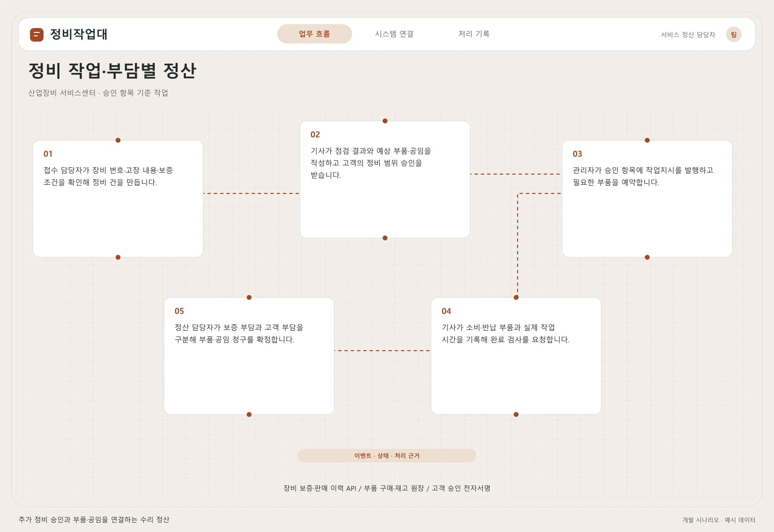The height and width of the screenshot is (532, 774).
Task: Click the 산업장비 서비스센터 subtitle text
Action: click(98, 93)
